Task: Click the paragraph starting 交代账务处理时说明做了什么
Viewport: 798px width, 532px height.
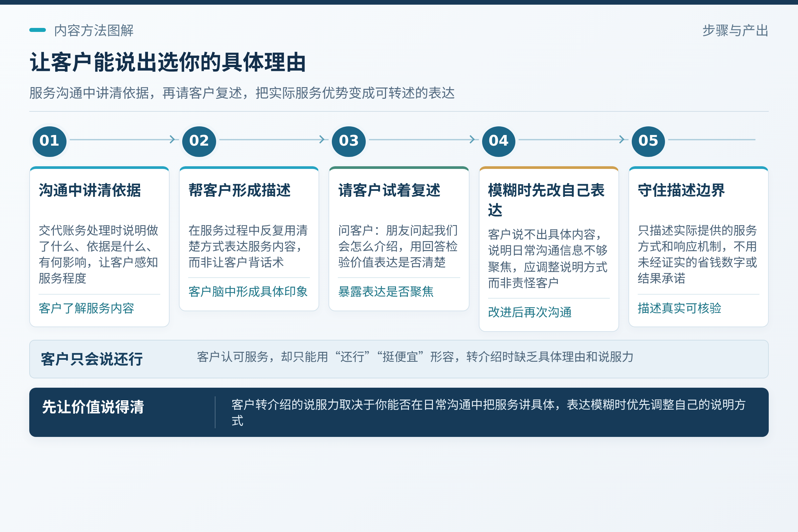Action: point(98,254)
